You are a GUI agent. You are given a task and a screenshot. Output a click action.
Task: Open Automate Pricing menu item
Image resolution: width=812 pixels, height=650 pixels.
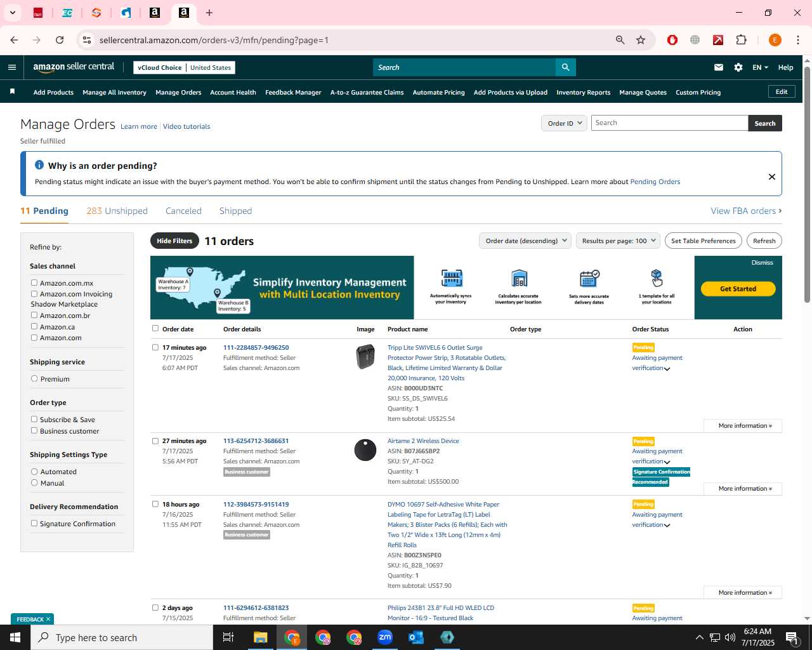pos(438,93)
